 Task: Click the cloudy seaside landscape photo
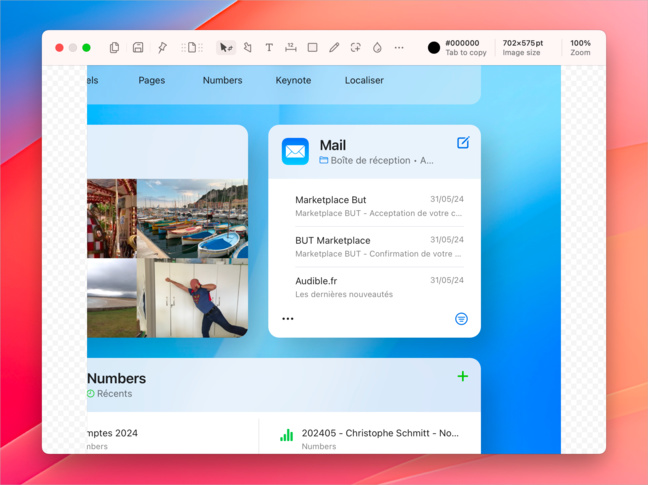click(112, 298)
